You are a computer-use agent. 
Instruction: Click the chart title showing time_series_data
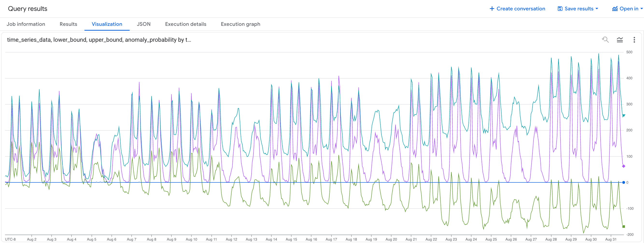[99, 40]
